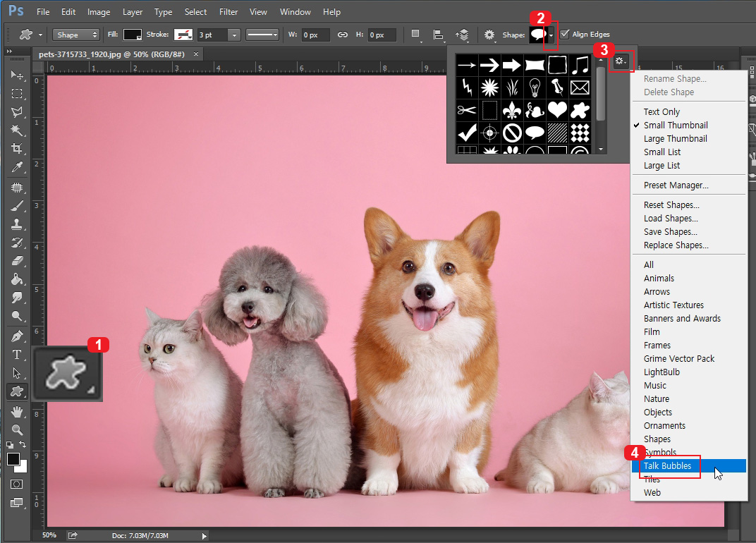Select the Horizontal Type tool

(17, 355)
